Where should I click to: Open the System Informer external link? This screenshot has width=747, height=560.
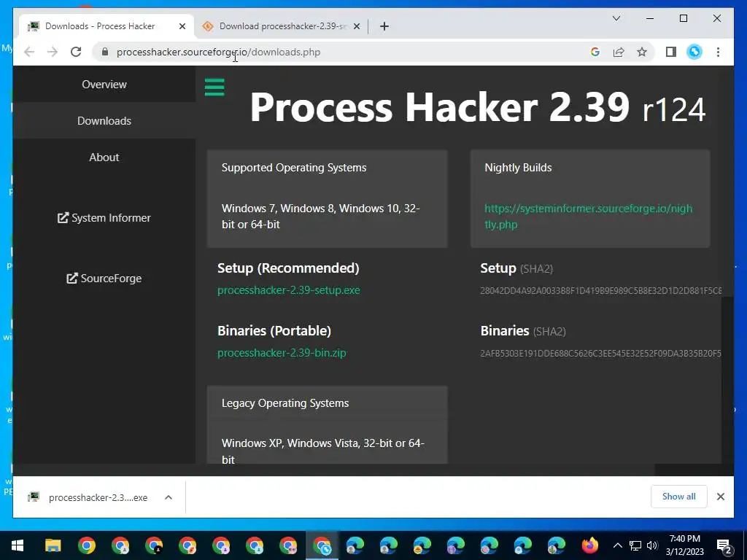[104, 217]
